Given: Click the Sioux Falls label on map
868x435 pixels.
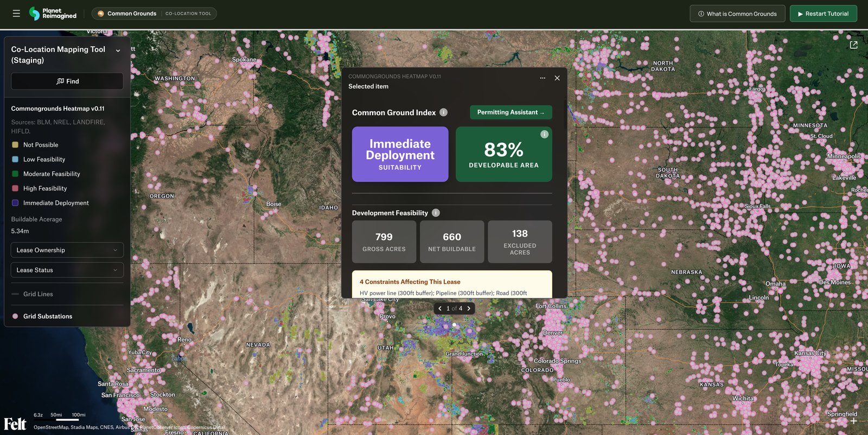Looking at the screenshot, I should click(757, 206).
